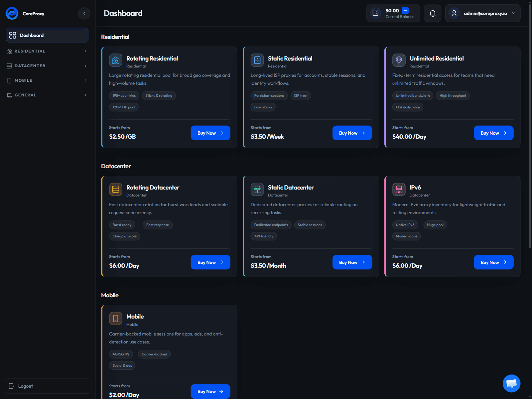532x399 pixels.
Task: Click the Mobile sidebar phone icon
Action: (x=9, y=80)
